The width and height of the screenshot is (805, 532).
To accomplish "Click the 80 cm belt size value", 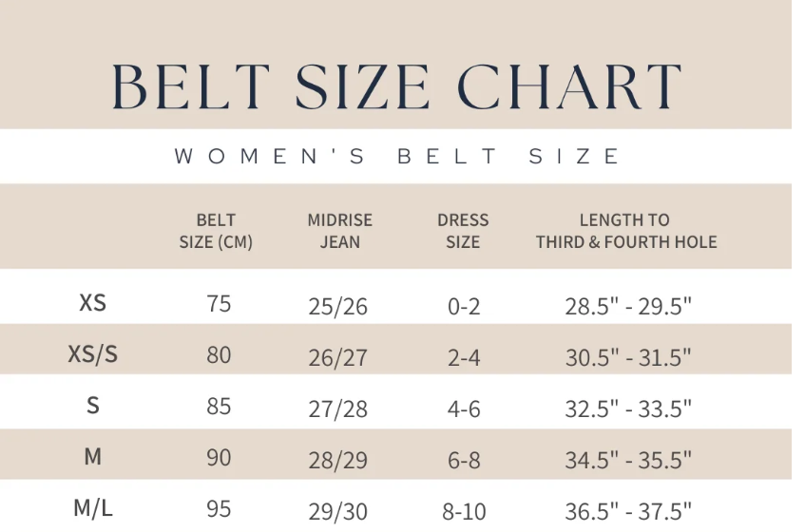I will click(219, 355).
